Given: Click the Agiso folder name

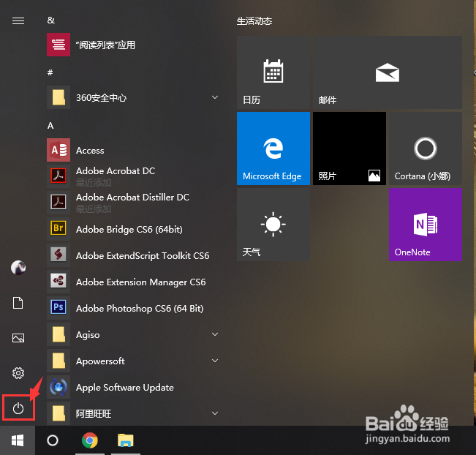Looking at the screenshot, I should (88, 335).
